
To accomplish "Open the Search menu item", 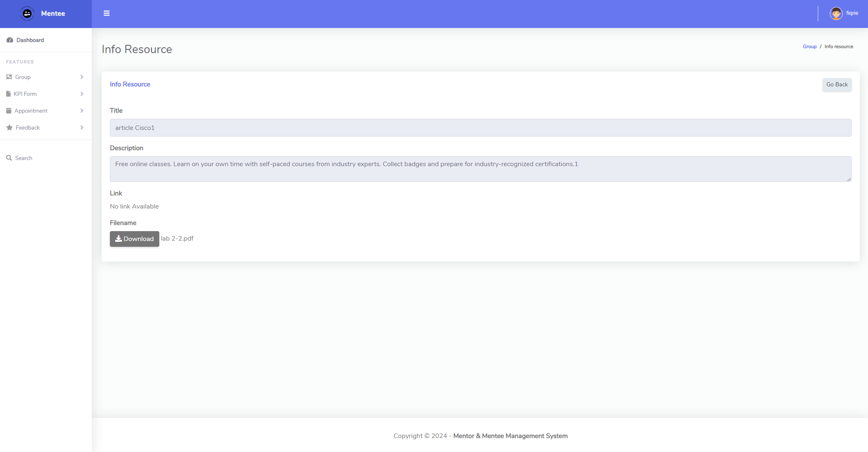I will click(23, 158).
